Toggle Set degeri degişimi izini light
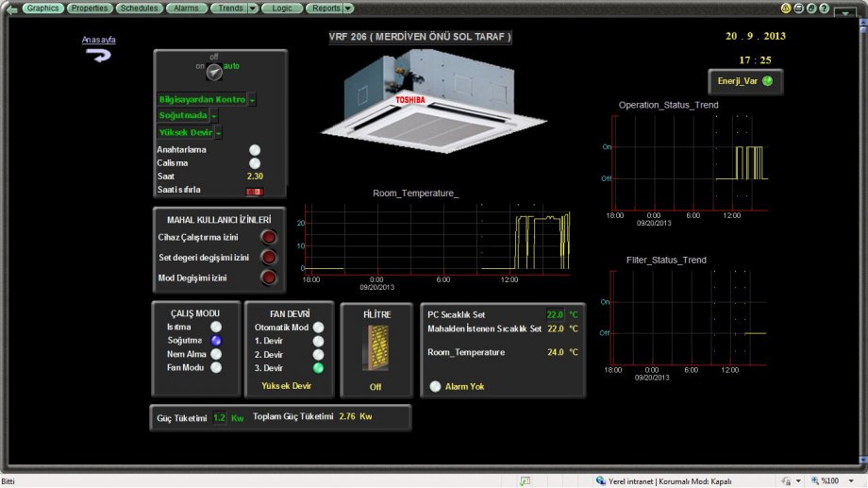868x488 pixels. [269, 257]
